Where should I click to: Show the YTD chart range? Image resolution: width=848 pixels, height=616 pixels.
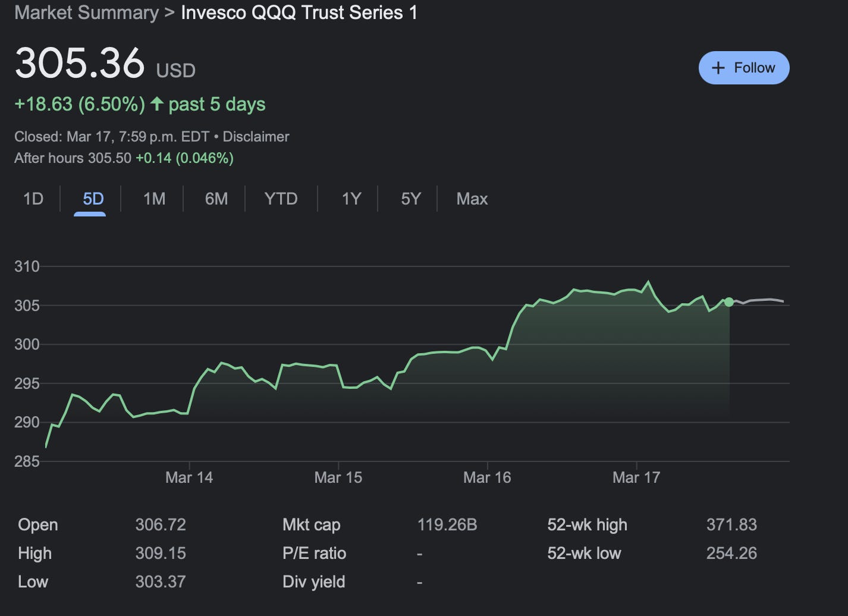(281, 199)
